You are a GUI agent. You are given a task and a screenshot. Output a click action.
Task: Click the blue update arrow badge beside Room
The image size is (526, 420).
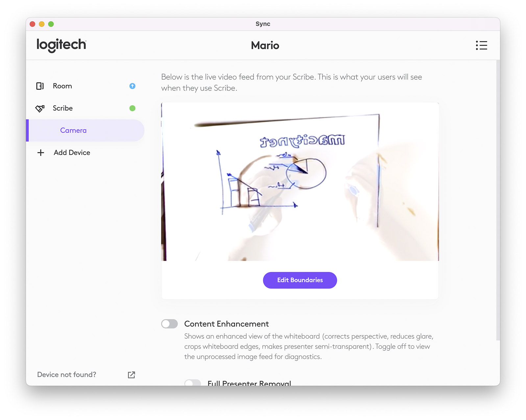tap(132, 86)
